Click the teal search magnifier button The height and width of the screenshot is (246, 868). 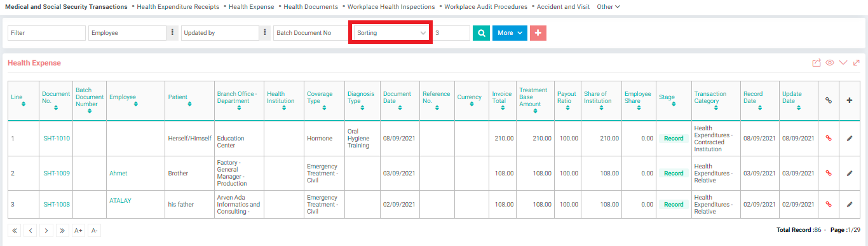pos(481,33)
